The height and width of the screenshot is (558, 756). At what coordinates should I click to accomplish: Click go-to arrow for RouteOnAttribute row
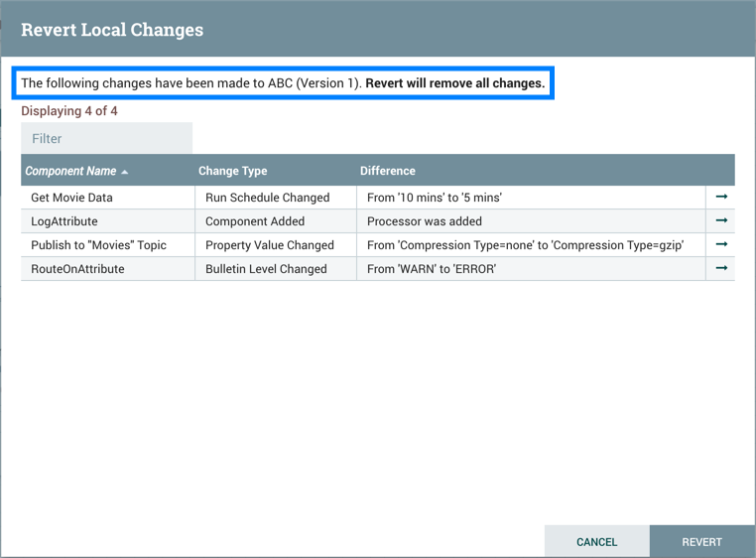(721, 268)
